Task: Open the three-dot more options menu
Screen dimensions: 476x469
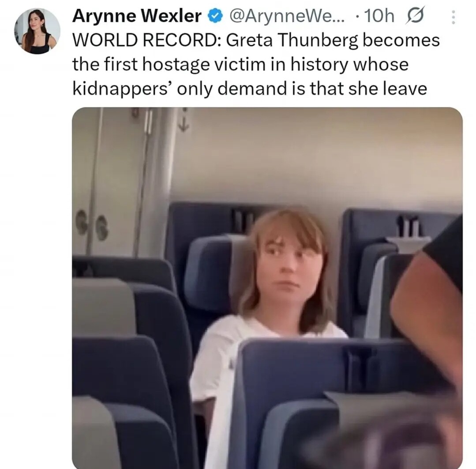Action: [x=453, y=17]
